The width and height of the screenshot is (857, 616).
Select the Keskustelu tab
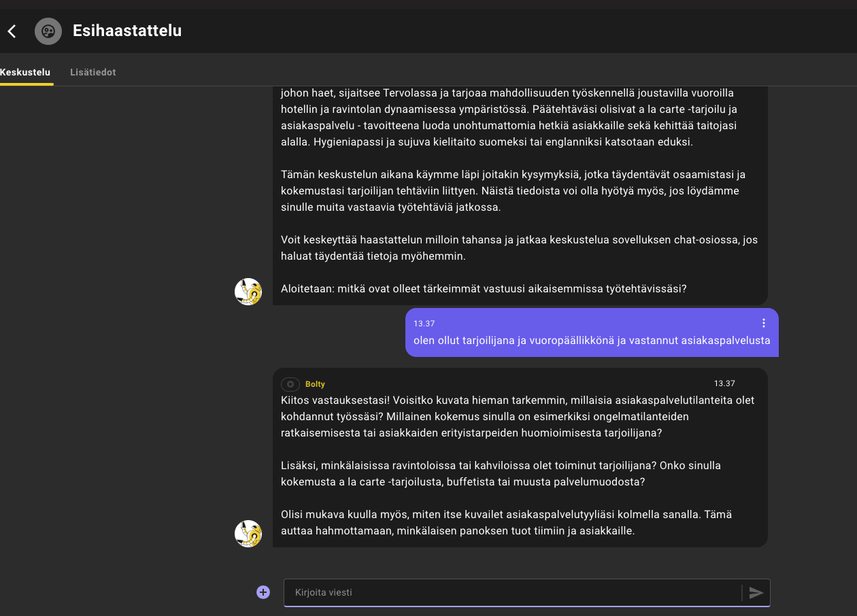(25, 72)
